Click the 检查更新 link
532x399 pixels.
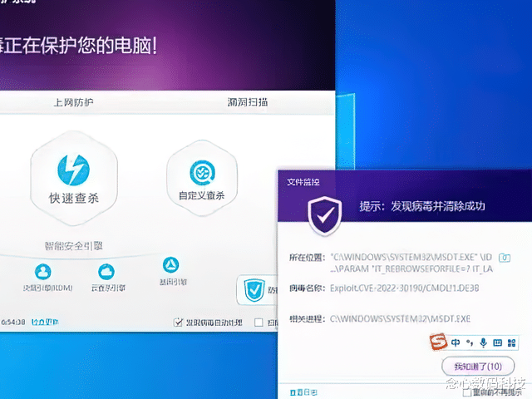(x=45, y=322)
